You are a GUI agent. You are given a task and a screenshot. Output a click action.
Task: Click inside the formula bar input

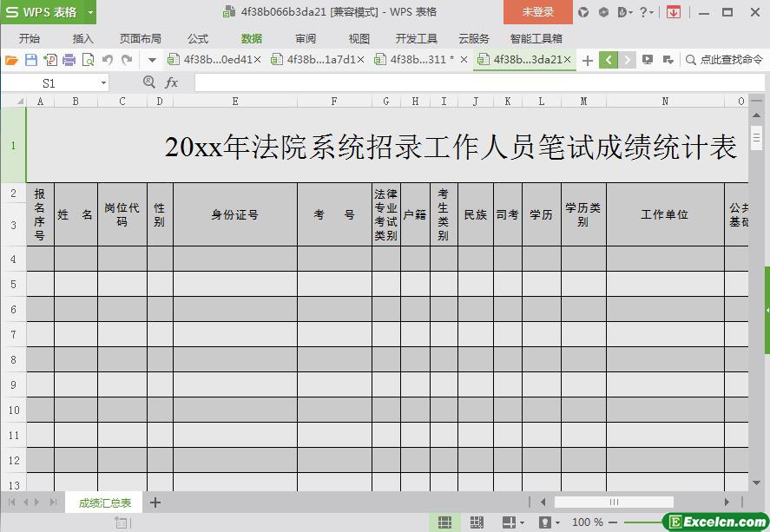tap(469, 83)
